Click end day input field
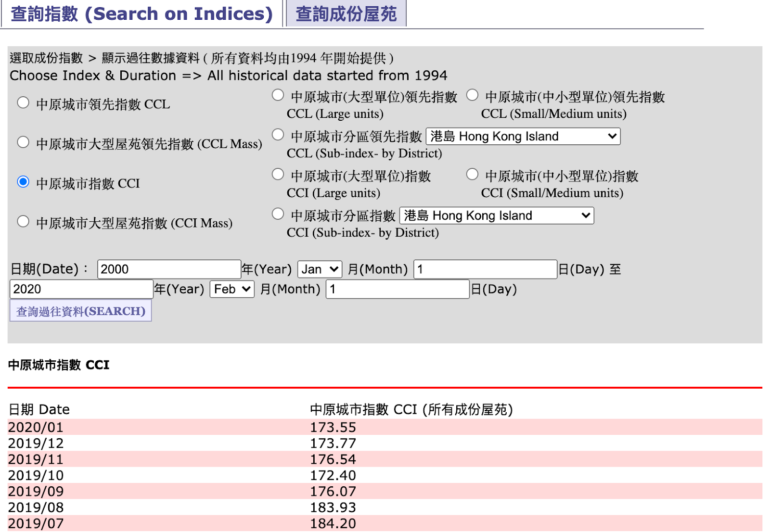The image size is (770, 532). pos(398,289)
